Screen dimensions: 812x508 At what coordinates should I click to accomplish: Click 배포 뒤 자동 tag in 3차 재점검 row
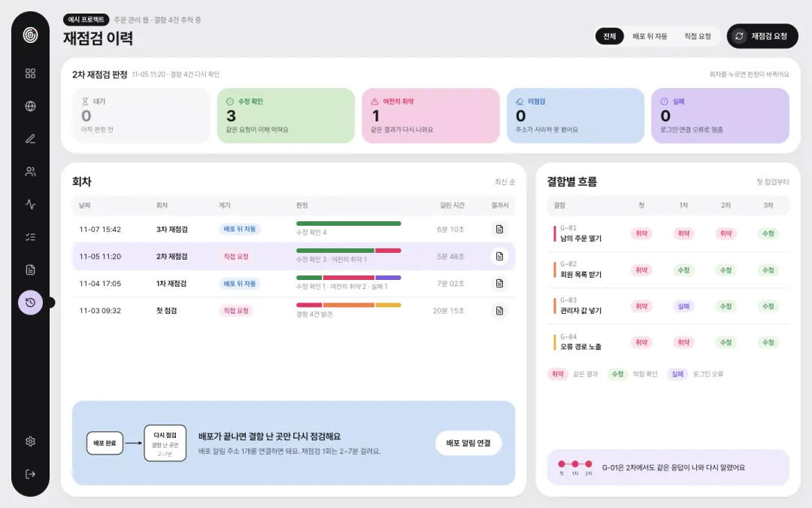click(239, 229)
